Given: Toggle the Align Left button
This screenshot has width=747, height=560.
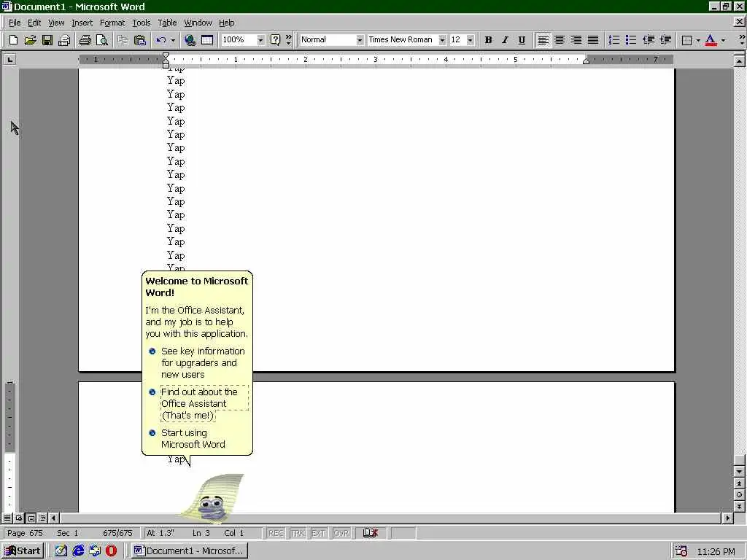Looking at the screenshot, I should [543, 40].
